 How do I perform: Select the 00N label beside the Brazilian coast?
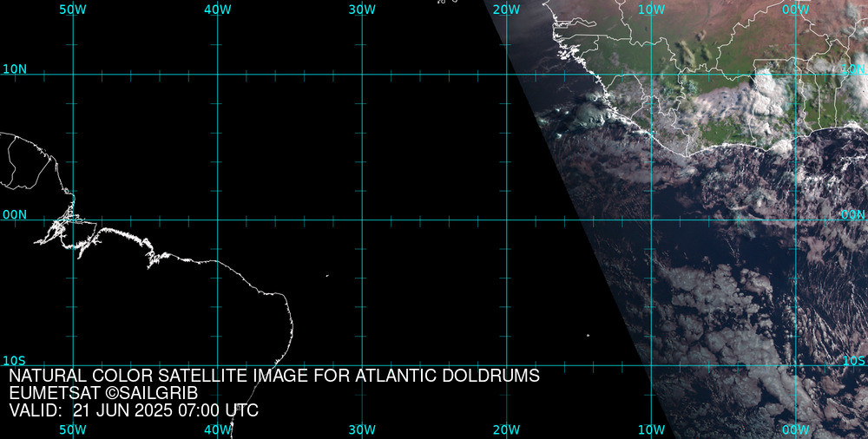(15, 215)
